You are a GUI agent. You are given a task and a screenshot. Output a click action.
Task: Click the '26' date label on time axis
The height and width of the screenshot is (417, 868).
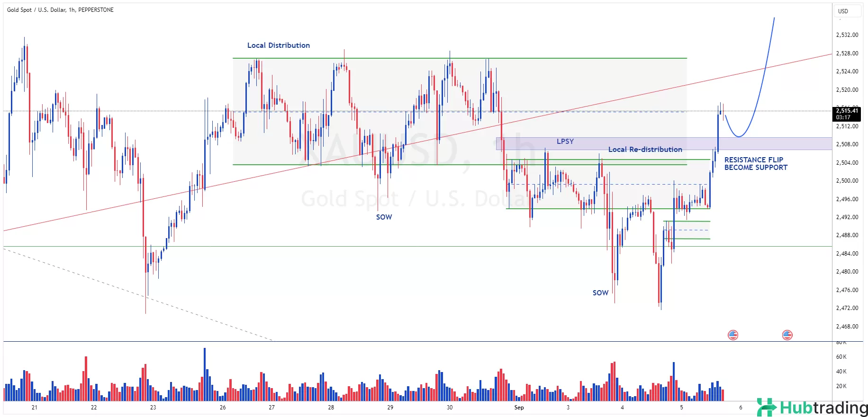coord(223,408)
